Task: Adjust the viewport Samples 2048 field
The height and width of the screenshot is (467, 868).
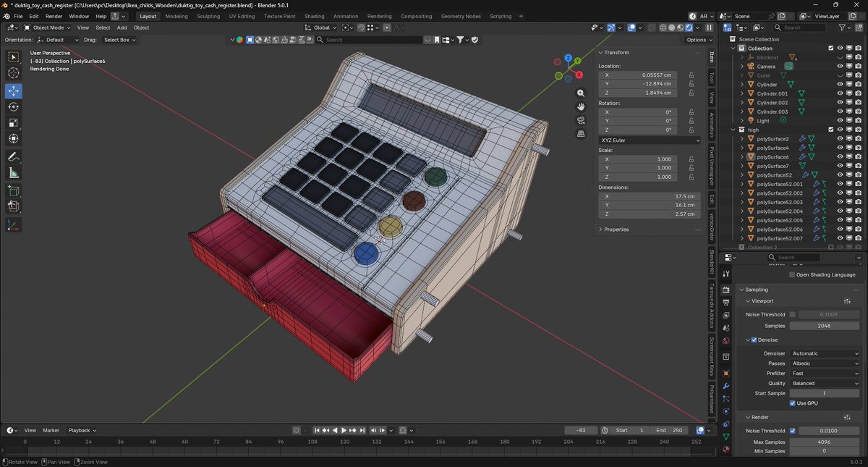Action: coord(825,326)
